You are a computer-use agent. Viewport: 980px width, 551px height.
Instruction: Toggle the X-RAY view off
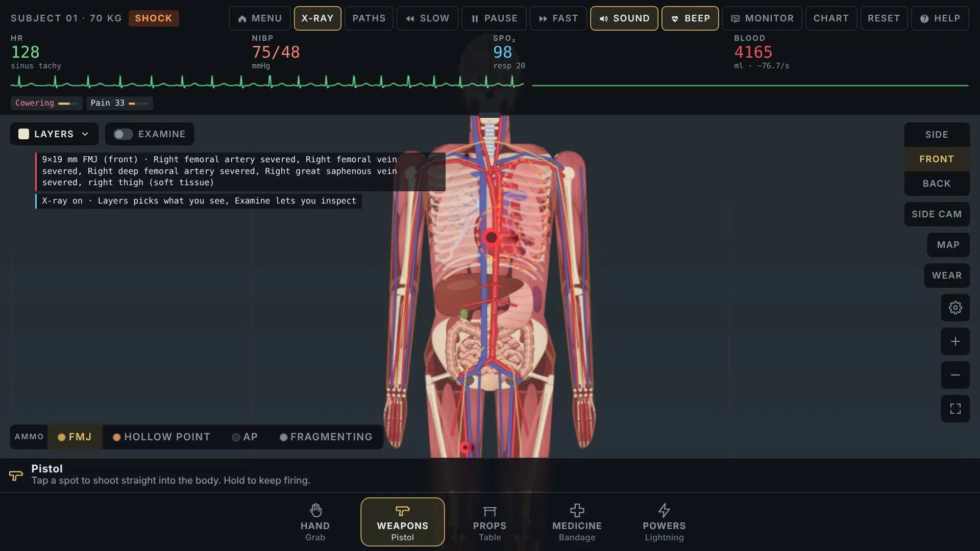[317, 18]
